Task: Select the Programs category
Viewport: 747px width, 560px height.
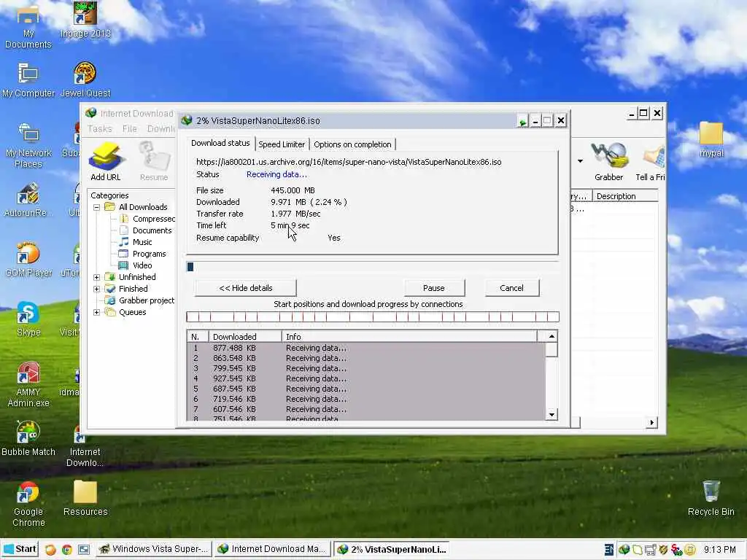Action: point(149,254)
